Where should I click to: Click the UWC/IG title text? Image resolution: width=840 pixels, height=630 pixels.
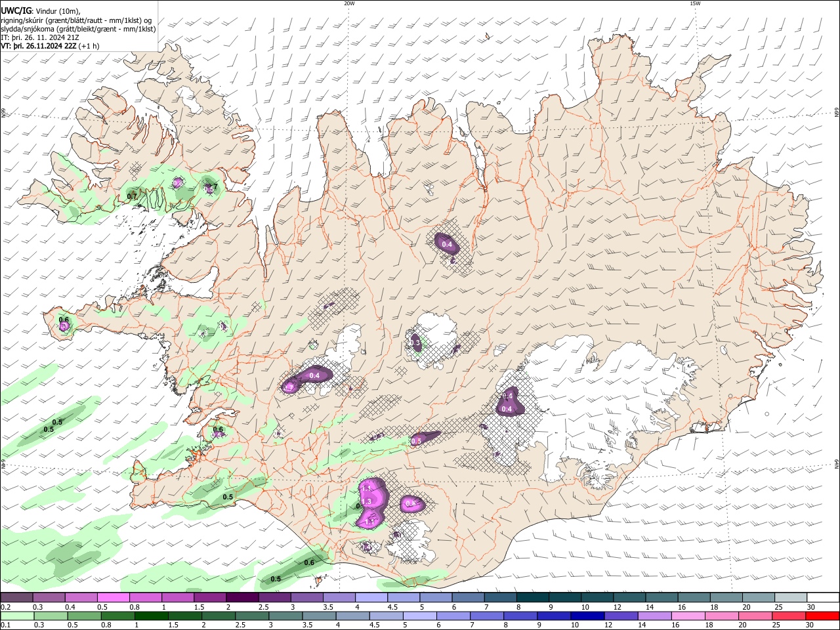pos(15,10)
